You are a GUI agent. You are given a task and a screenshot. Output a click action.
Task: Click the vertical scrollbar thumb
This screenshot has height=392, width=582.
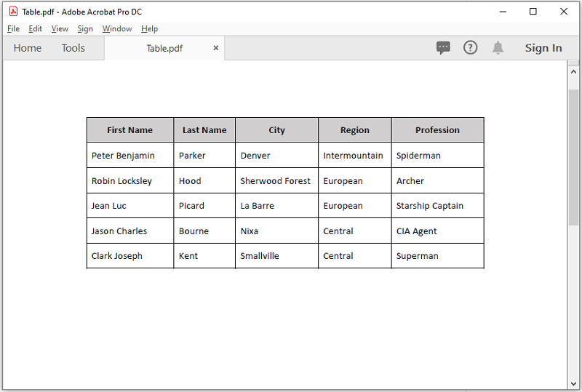pyautogui.click(x=573, y=157)
